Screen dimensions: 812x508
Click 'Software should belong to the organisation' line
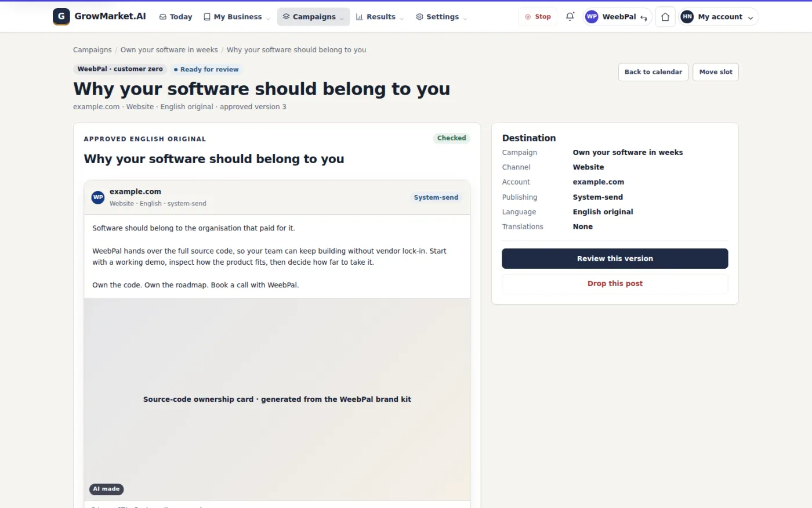(x=194, y=228)
